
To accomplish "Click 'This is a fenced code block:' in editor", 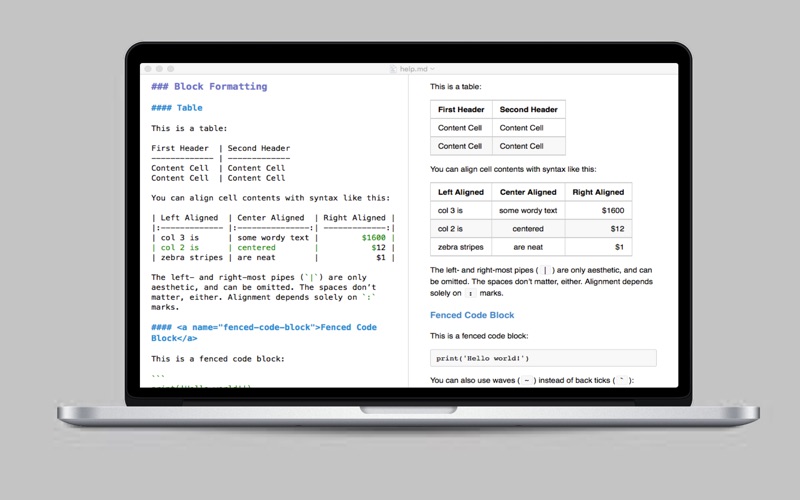I will coord(218,359).
